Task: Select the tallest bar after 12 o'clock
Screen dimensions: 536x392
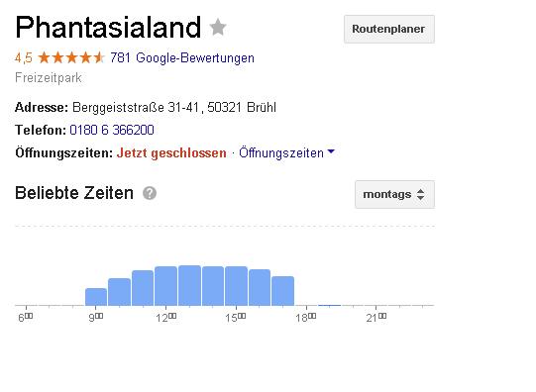Action: click(x=189, y=285)
